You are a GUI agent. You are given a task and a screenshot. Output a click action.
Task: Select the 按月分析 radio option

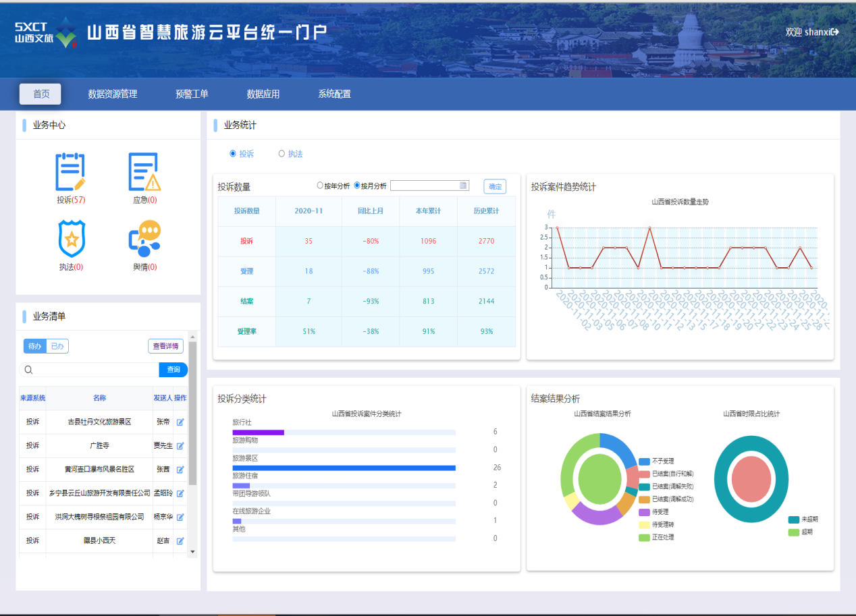[357, 186]
